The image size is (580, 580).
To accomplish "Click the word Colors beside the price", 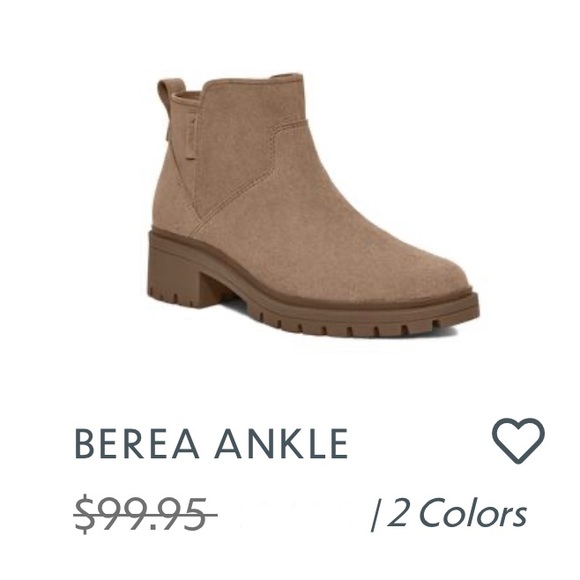I will 473,513.
